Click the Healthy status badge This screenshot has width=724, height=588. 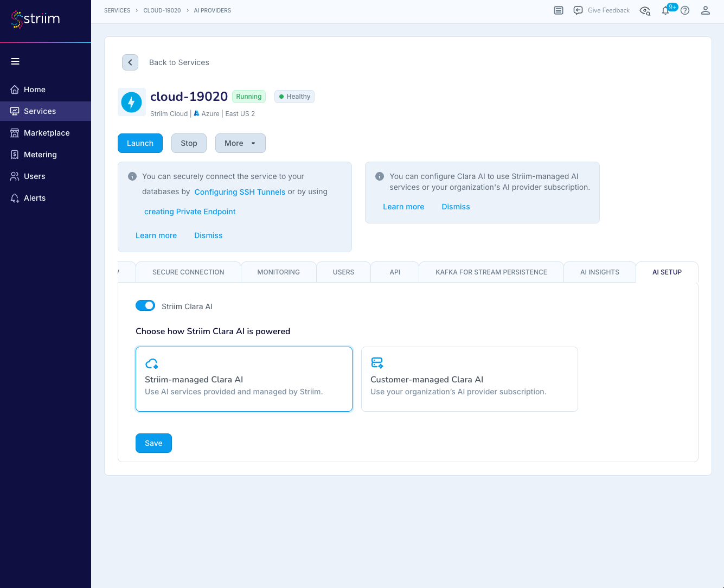point(294,97)
